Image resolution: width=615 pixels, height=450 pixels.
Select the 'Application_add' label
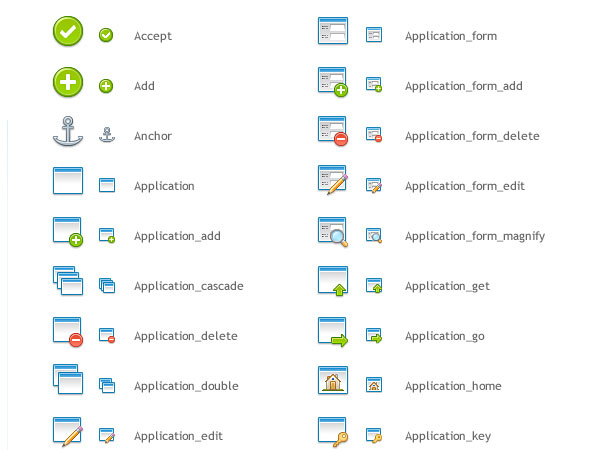pos(177,236)
